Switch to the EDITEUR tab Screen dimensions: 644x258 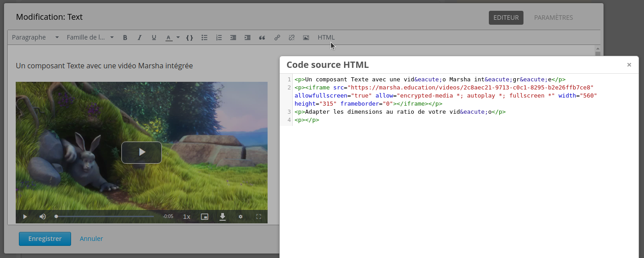pyautogui.click(x=506, y=18)
